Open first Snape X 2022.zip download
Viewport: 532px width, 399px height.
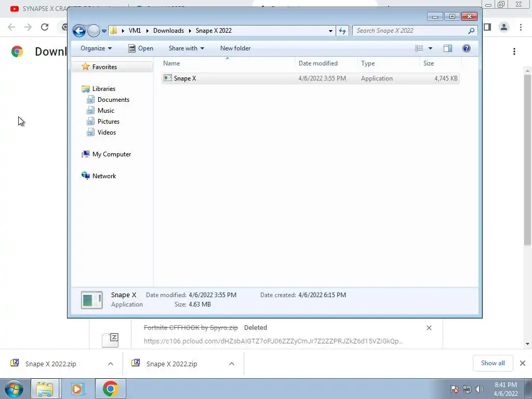pos(50,364)
